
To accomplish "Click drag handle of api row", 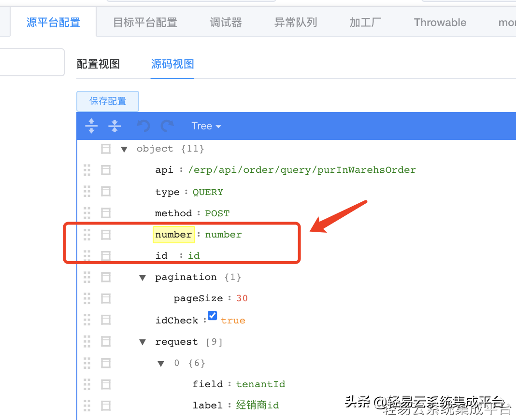I will tap(87, 170).
